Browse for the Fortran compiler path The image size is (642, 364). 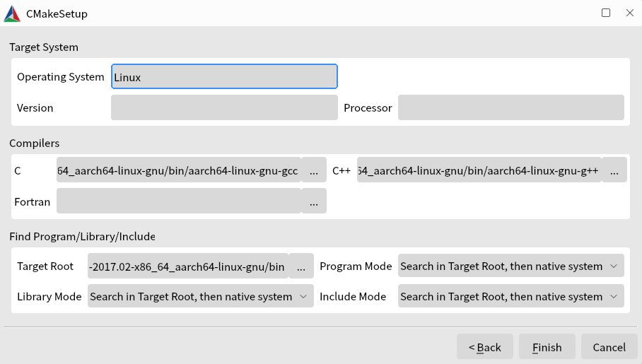point(314,201)
